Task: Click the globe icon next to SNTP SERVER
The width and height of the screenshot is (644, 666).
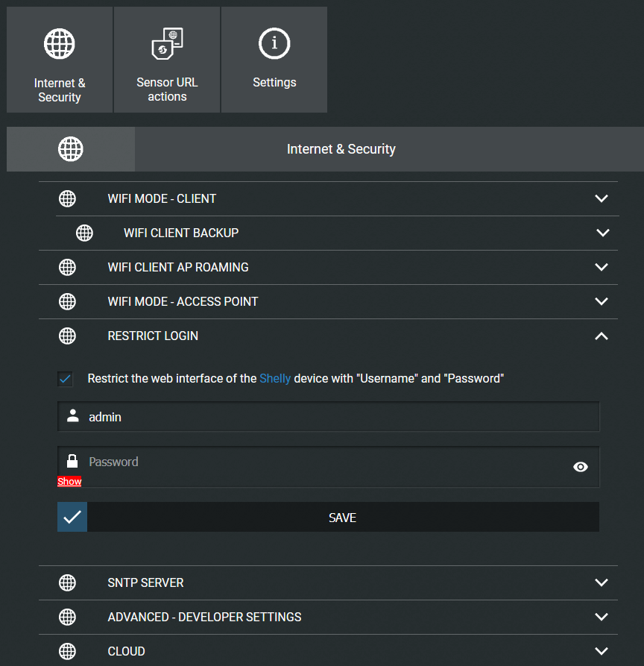Action: [x=67, y=582]
